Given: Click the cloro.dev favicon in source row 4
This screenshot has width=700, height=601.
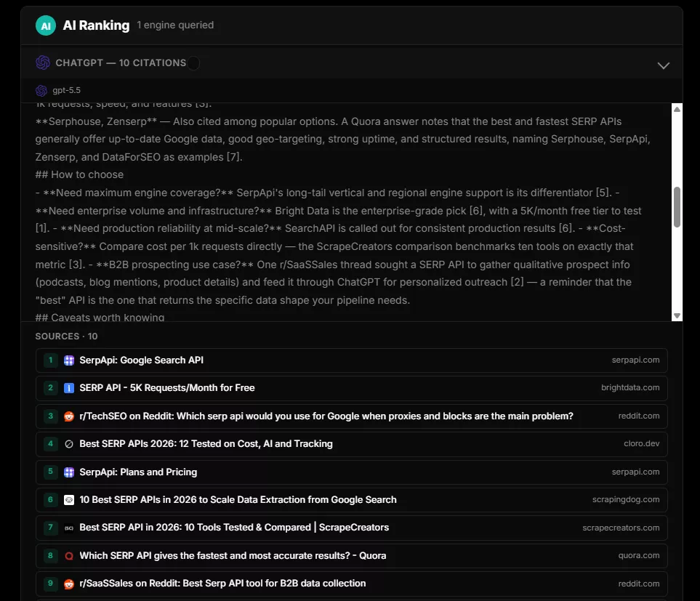Looking at the screenshot, I should click(x=69, y=444).
